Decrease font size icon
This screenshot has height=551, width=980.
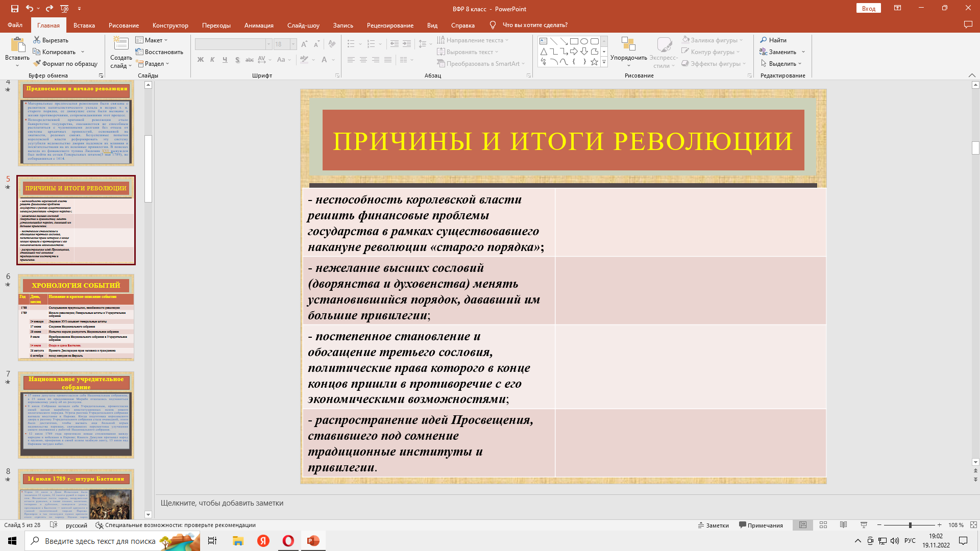316,44
